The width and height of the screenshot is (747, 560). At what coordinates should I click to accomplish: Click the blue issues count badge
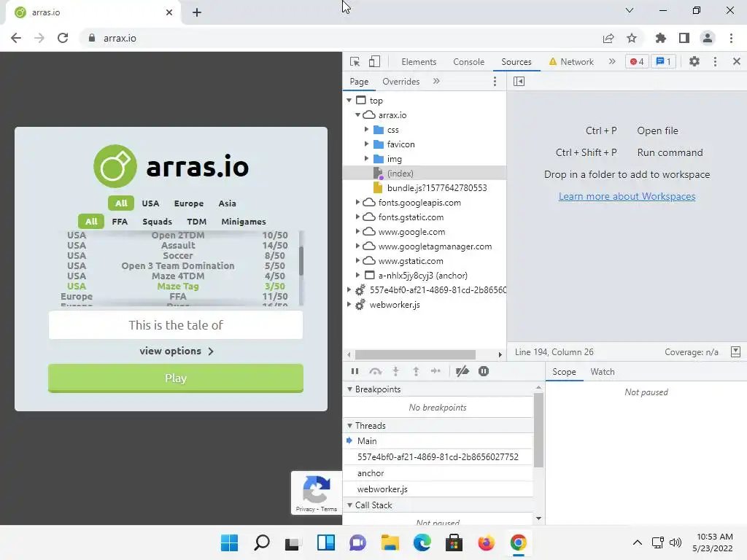coord(663,61)
